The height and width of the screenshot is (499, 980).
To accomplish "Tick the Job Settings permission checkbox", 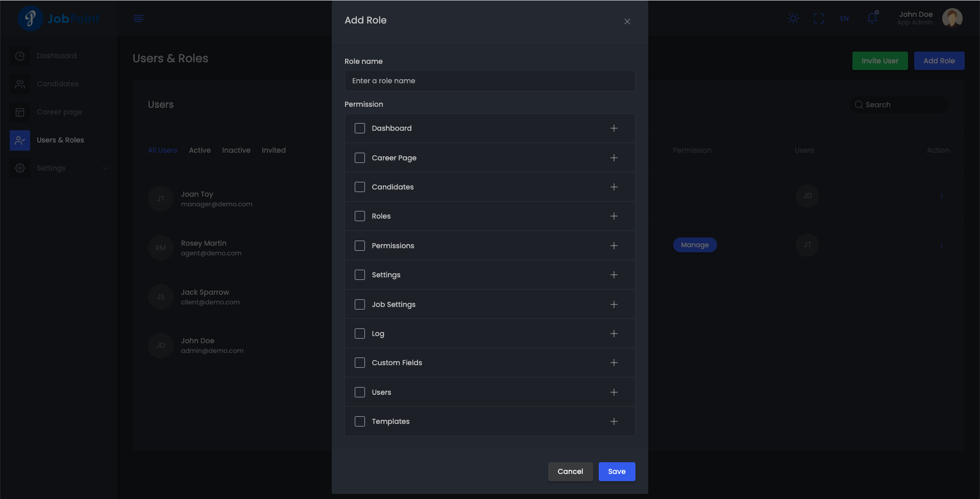I will pyautogui.click(x=360, y=304).
